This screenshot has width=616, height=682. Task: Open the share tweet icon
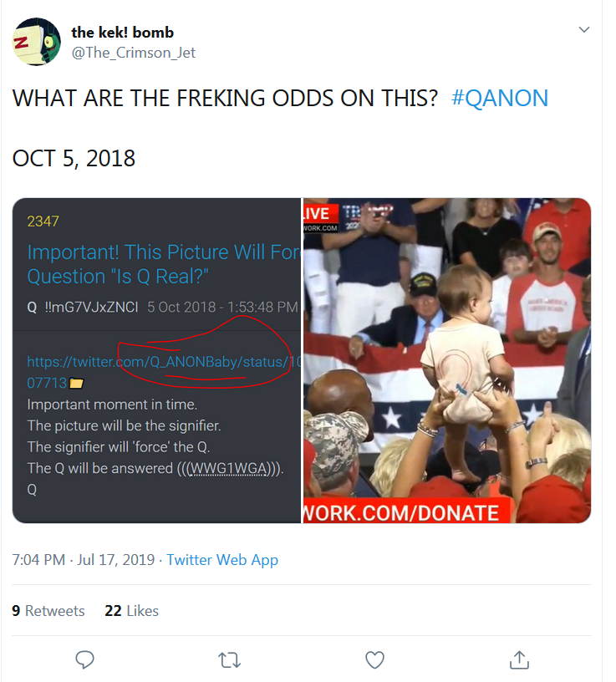click(519, 660)
